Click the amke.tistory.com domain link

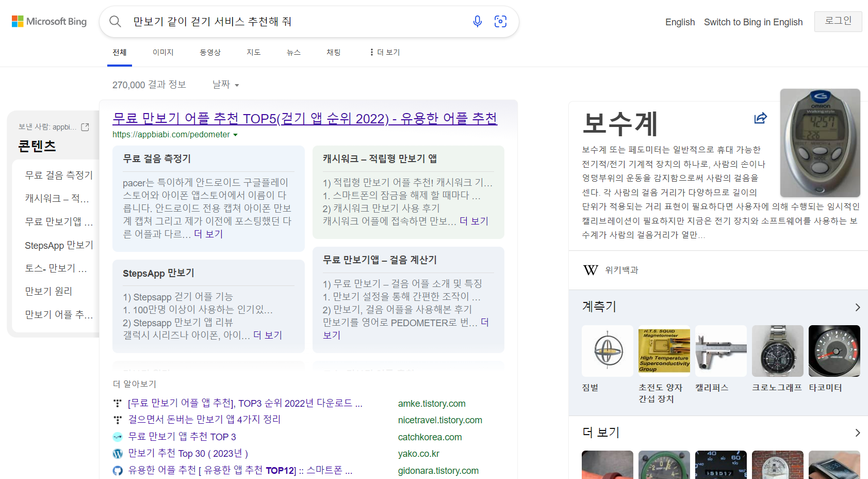tap(432, 404)
